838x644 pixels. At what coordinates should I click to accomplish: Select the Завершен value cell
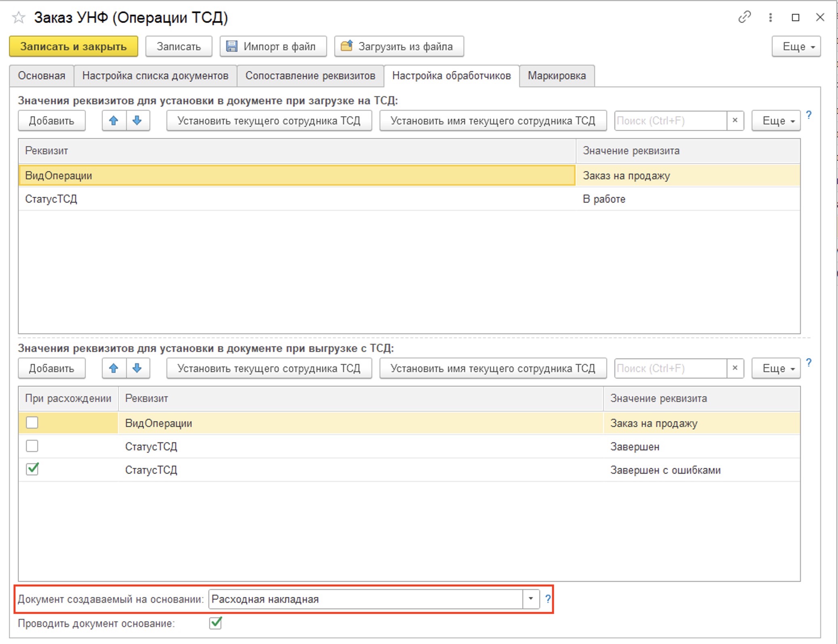[702, 446]
